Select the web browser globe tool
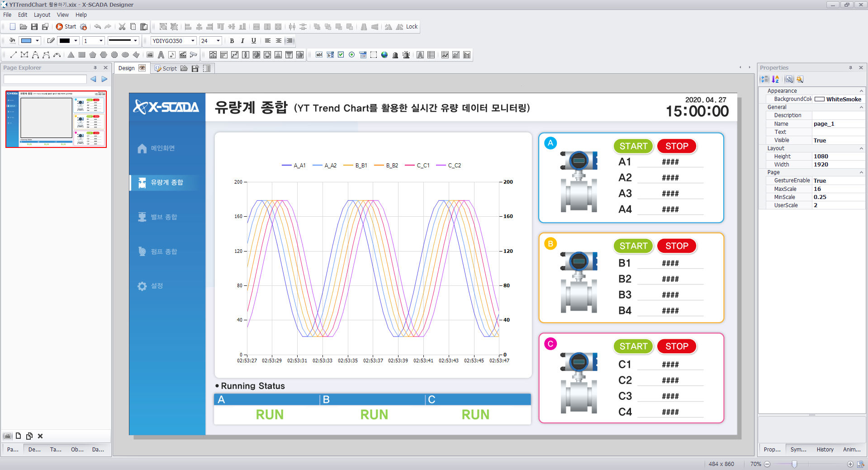Image resolution: width=868 pixels, height=470 pixels. tap(384, 55)
